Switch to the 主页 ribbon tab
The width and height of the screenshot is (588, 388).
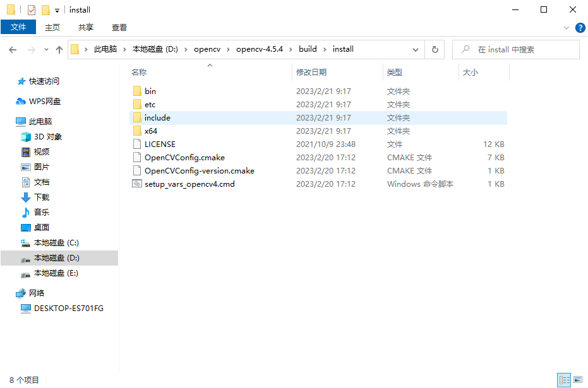coord(52,27)
